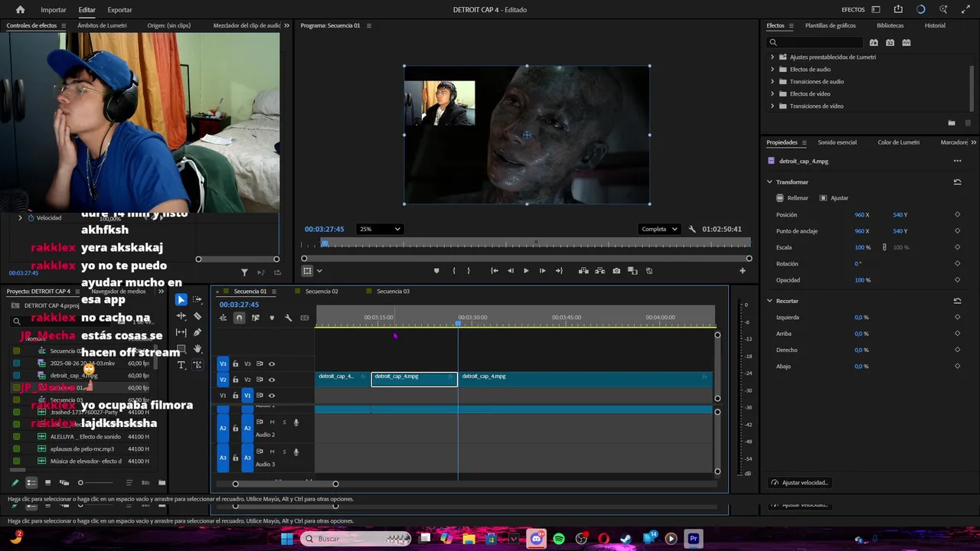This screenshot has height=551, width=980.
Task: Click Lift button in program monitor
Action: (x=583, y=271)
